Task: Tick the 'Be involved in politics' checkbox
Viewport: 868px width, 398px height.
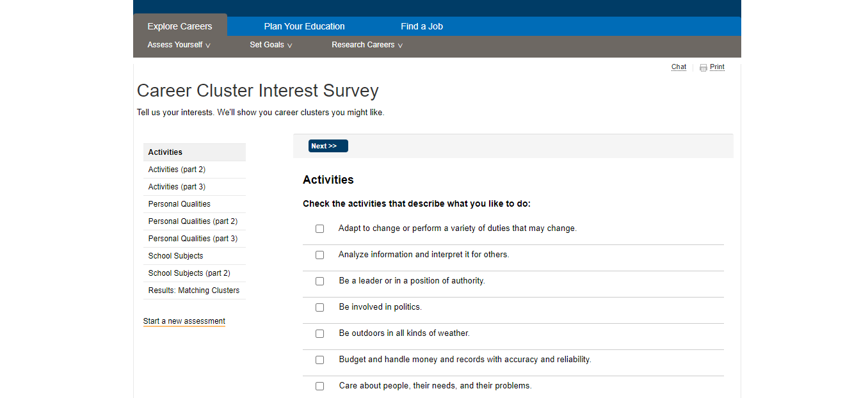Action: (320, 307)
